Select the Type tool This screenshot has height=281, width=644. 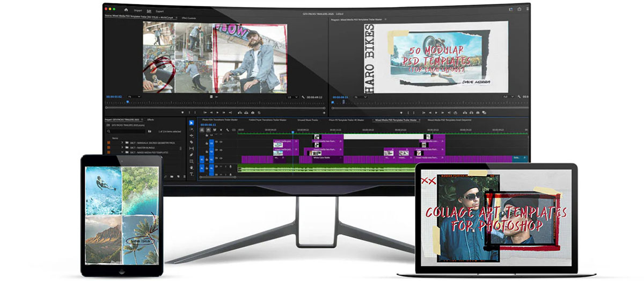tap(192, 174)
